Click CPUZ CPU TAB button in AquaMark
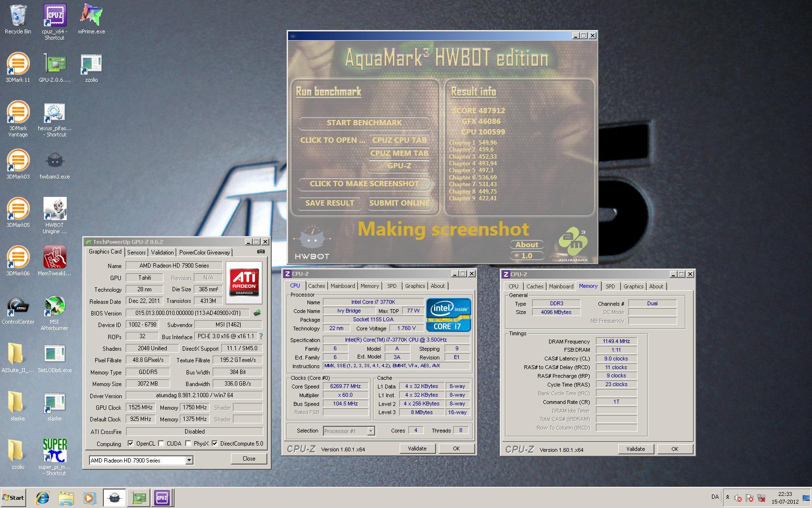 pos(399,140)
